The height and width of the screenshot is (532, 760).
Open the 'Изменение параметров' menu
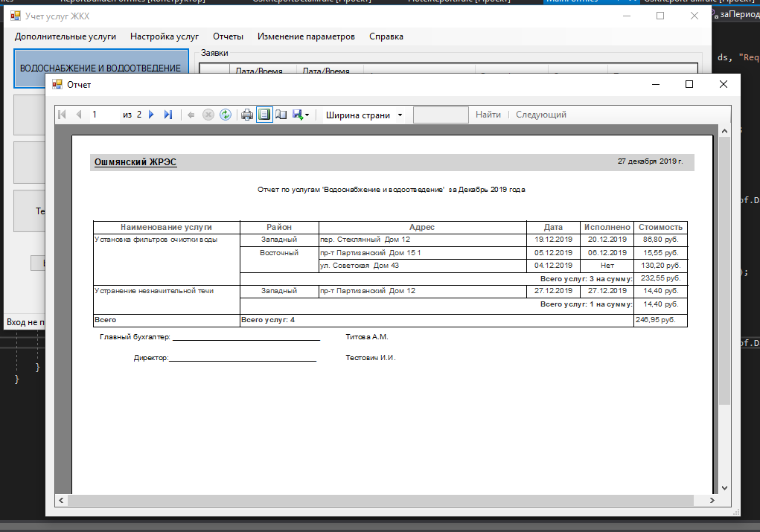[x=306, y=36]
